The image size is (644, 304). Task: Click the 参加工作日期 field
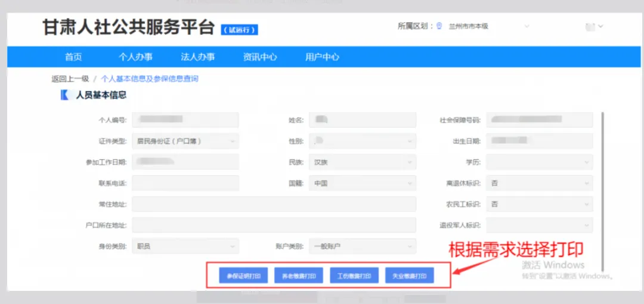click(185, 162)
